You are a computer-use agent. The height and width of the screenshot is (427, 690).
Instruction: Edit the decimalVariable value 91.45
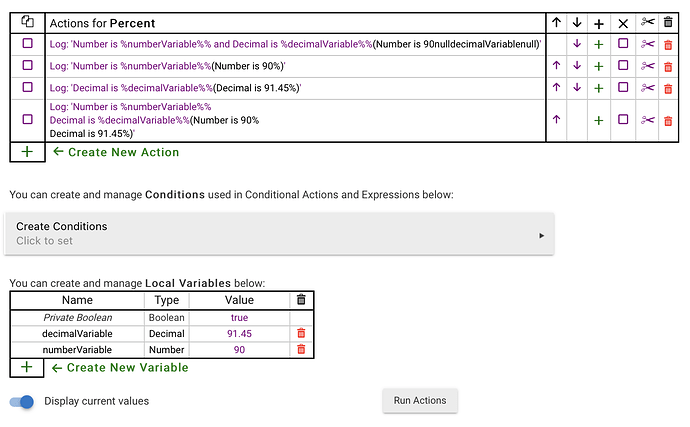tap(239, 333)
